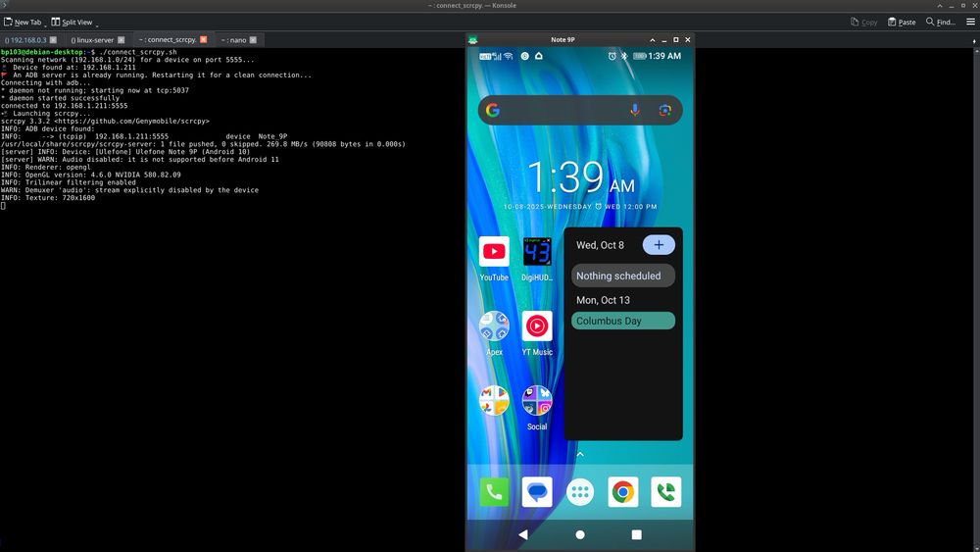Image resolution: width=980 pixels, height=552 pixels.
Task: Switch to the 192.168.0.3 tab
Action: click(x=30, y=40)
